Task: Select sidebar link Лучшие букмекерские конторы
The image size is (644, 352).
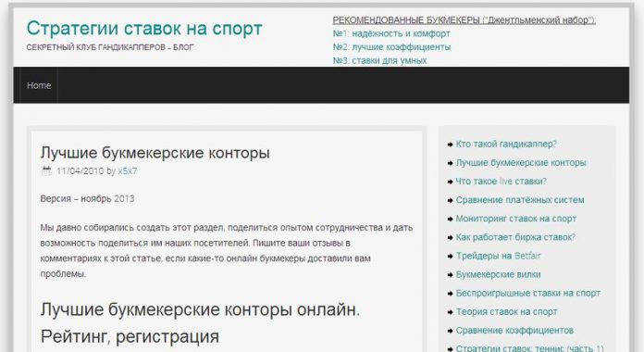Action: point(521,162)
